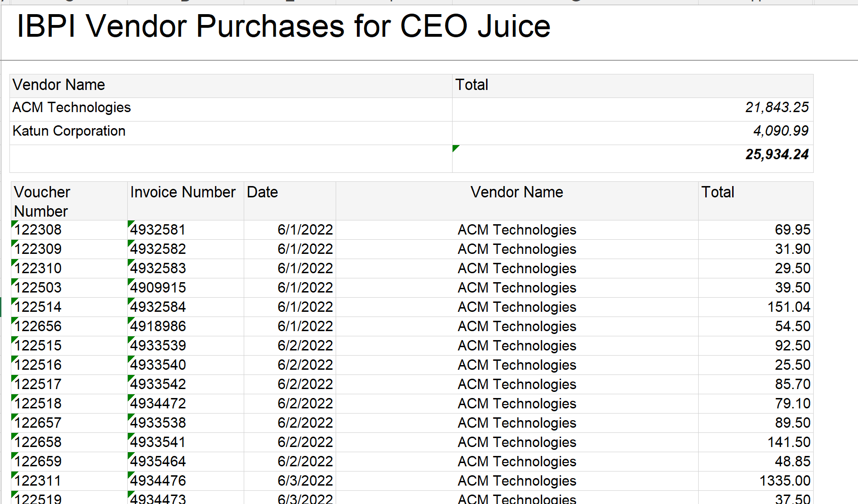The width and height of the screenshot is (858, 504).
Task: Select the title IBPI Vendor Purchases for CEO Juice
Action: (x=283, y=26)
